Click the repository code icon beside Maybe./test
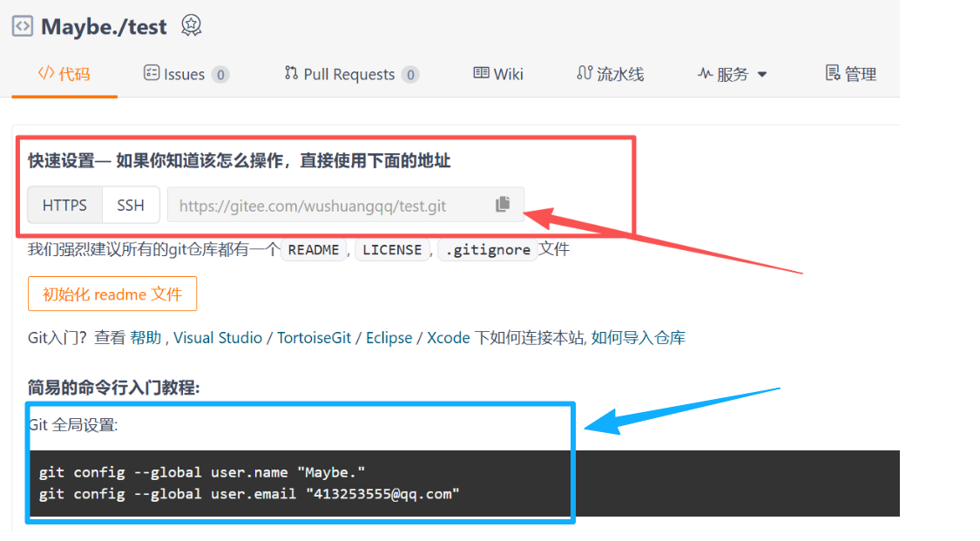Viewport: 980px width, 541px height. (23, 26)
